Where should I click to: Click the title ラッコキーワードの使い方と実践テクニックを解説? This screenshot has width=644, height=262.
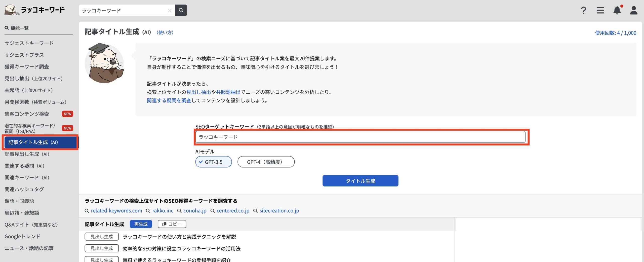pos(179,237)
